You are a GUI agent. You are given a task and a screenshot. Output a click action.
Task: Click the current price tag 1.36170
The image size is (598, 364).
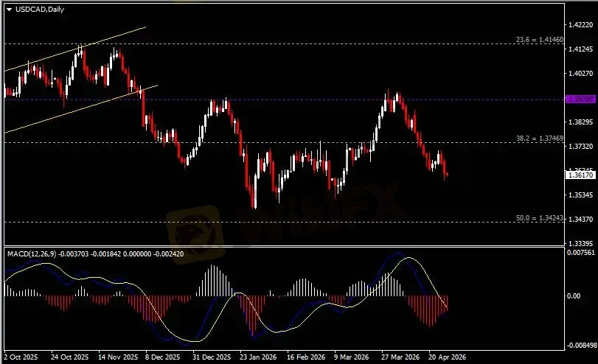pyautogui.click(x=580, y=175)
